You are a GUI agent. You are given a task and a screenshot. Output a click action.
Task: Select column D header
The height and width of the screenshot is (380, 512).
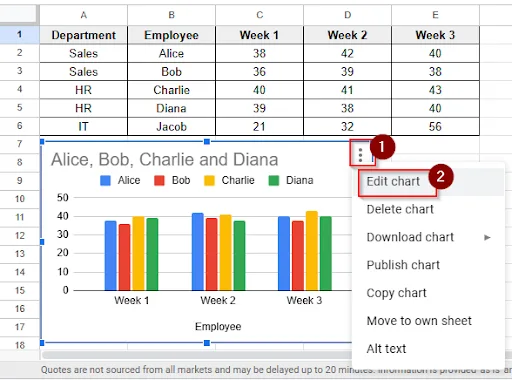(x=347, y=15)
